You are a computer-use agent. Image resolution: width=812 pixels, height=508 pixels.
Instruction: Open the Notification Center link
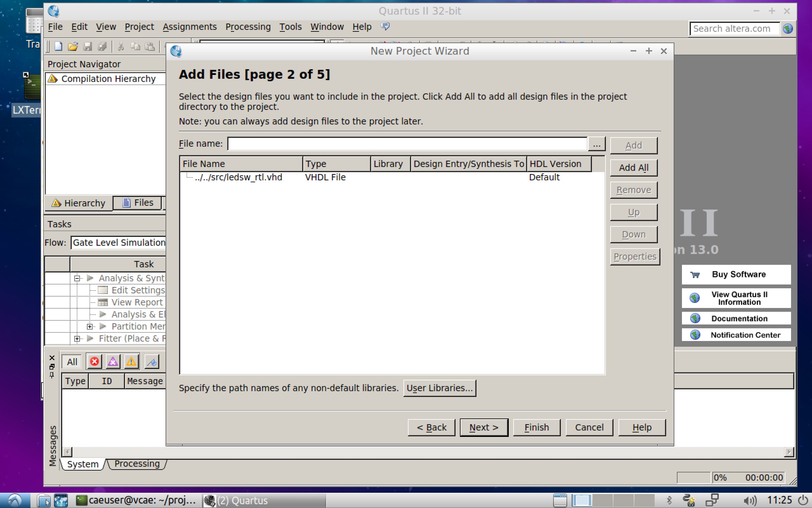click(x=736, y=335)
